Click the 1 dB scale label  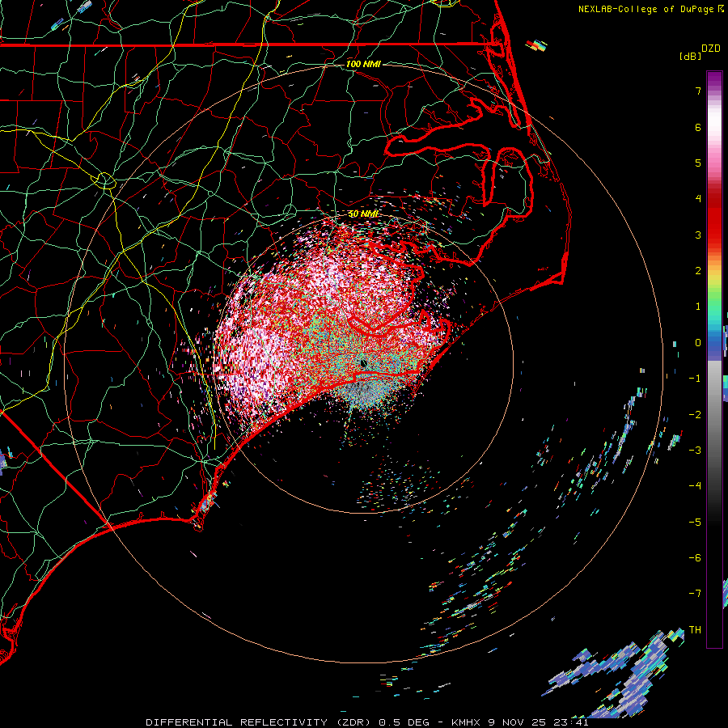pos(698,307)
